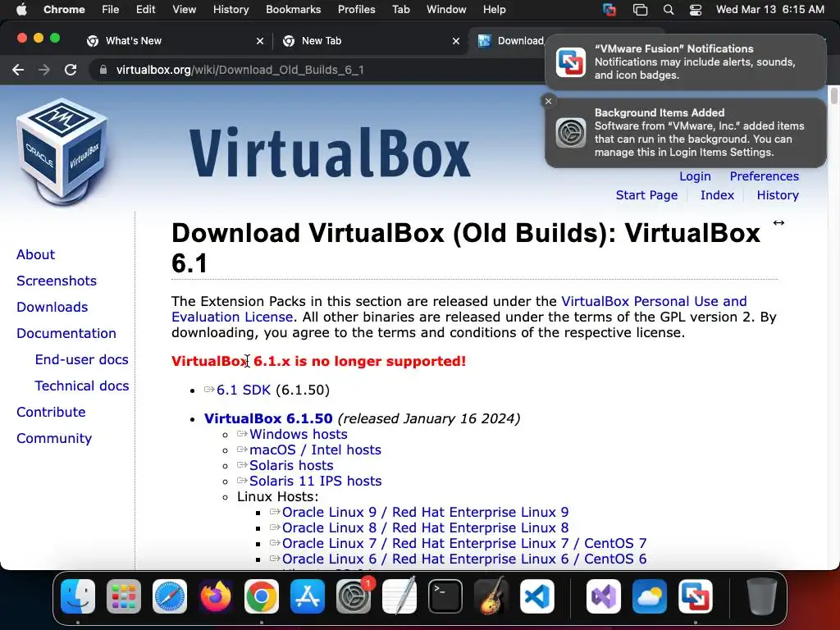Open Finder from the Dock
This screenshot has height=630, width=840.
tap(78, 596)
